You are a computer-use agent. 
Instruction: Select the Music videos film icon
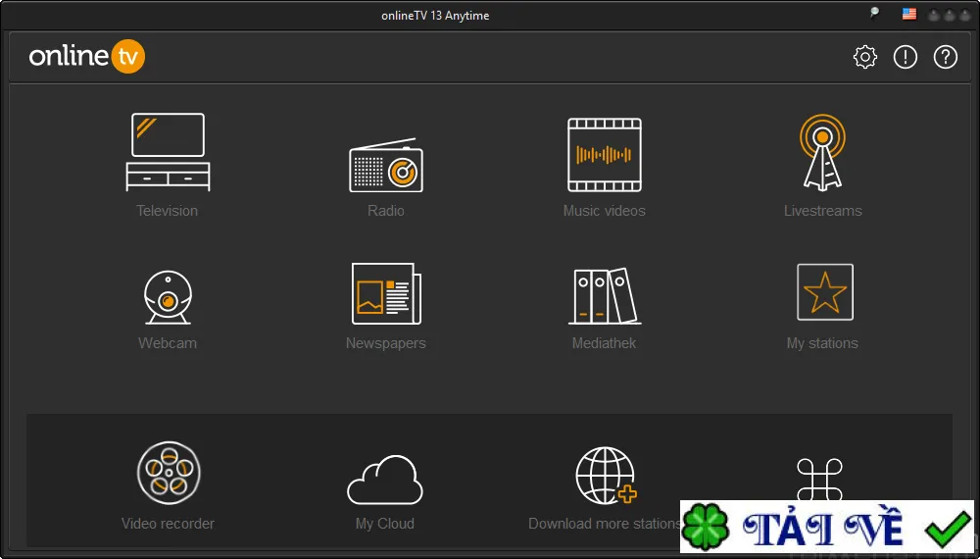[605, 154]
